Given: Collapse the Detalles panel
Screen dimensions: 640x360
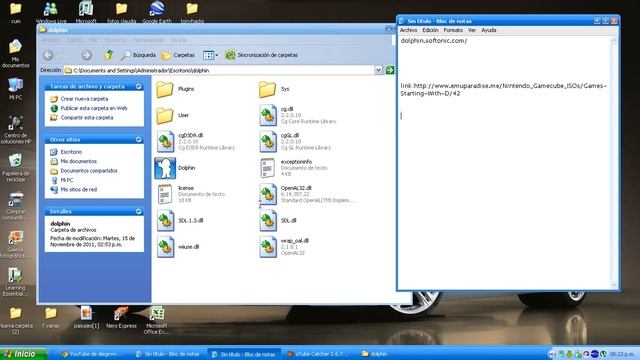Looking at the screenshot, I should (138, 211).
